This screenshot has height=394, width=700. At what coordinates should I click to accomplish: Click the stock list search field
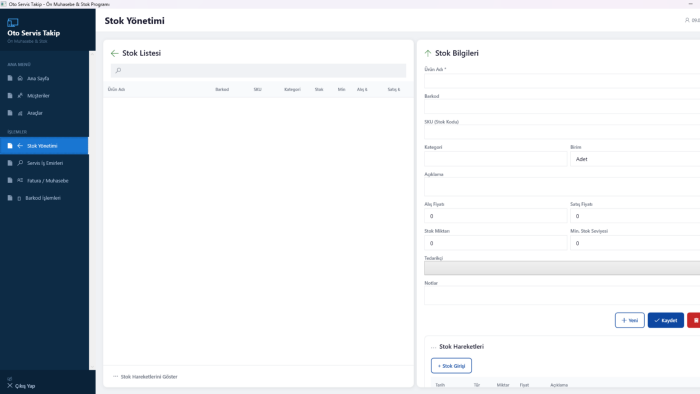click(x=258, y=71)
